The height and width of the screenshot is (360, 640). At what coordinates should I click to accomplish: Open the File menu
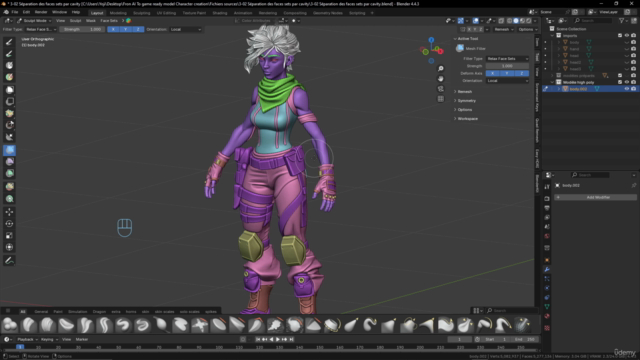coord(15,12)
